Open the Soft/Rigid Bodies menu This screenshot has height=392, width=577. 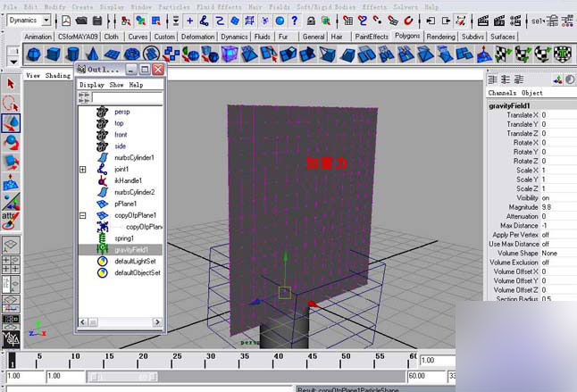pyautogui.click(x=326, y=7)
